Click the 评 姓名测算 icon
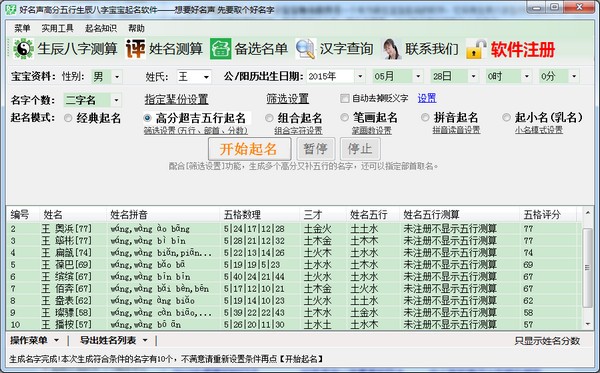 135,49
